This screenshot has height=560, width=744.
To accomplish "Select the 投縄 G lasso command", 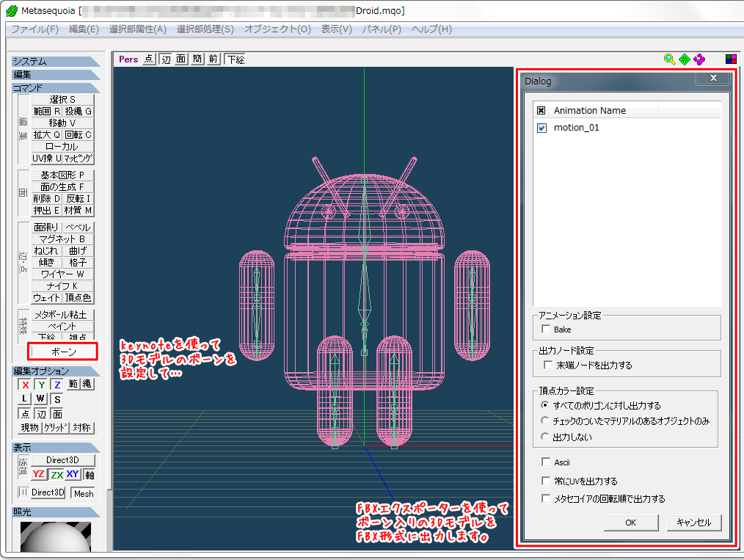I will tap(79, 112).
